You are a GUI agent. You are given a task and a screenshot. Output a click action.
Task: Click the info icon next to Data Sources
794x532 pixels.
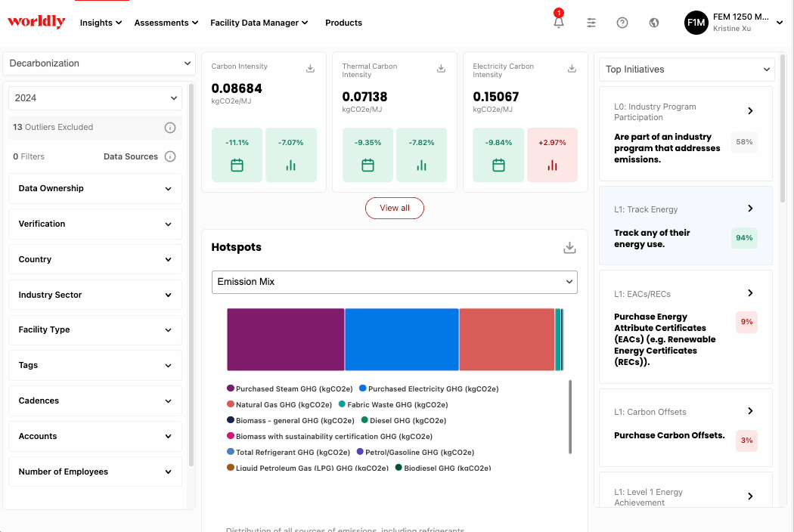point(170,156)
